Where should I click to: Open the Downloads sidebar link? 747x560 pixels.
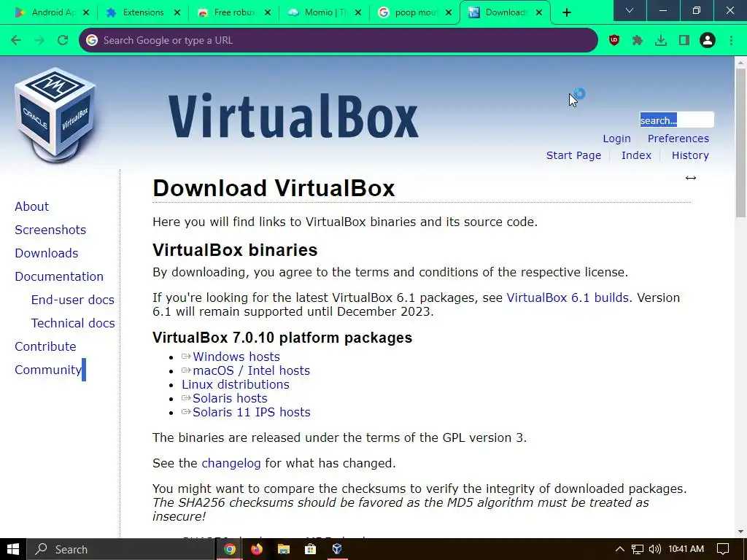coord(46,253)
